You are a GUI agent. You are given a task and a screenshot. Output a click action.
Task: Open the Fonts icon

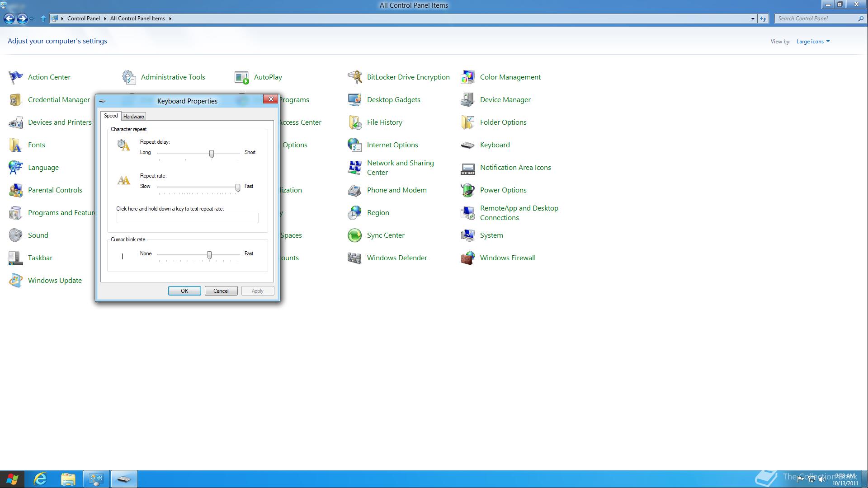16,145
